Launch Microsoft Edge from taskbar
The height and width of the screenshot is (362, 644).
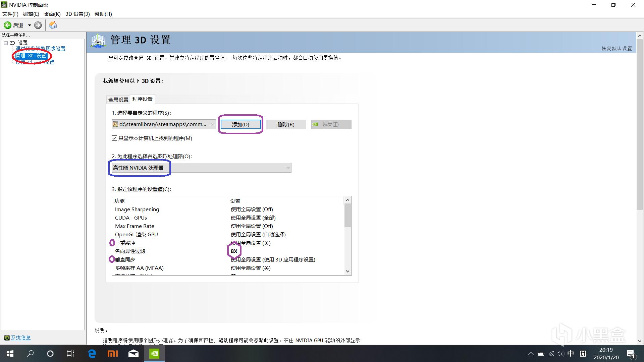coord(92,354)
